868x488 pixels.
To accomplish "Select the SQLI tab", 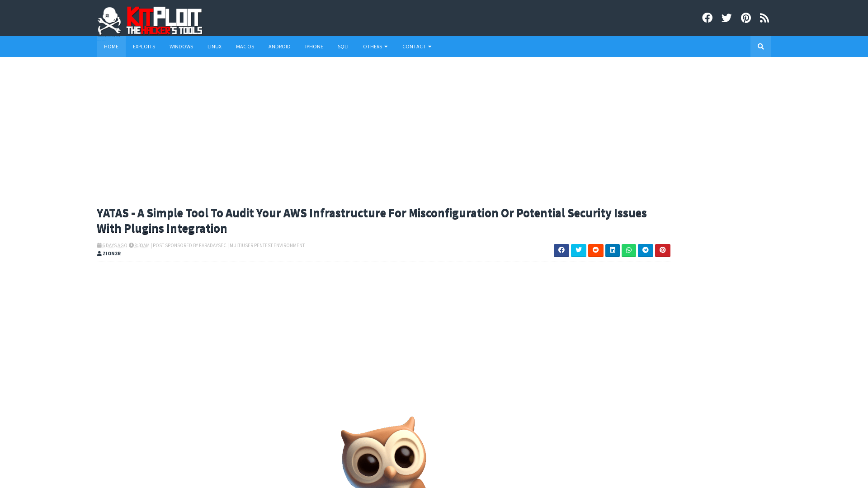I will (343, 47).
